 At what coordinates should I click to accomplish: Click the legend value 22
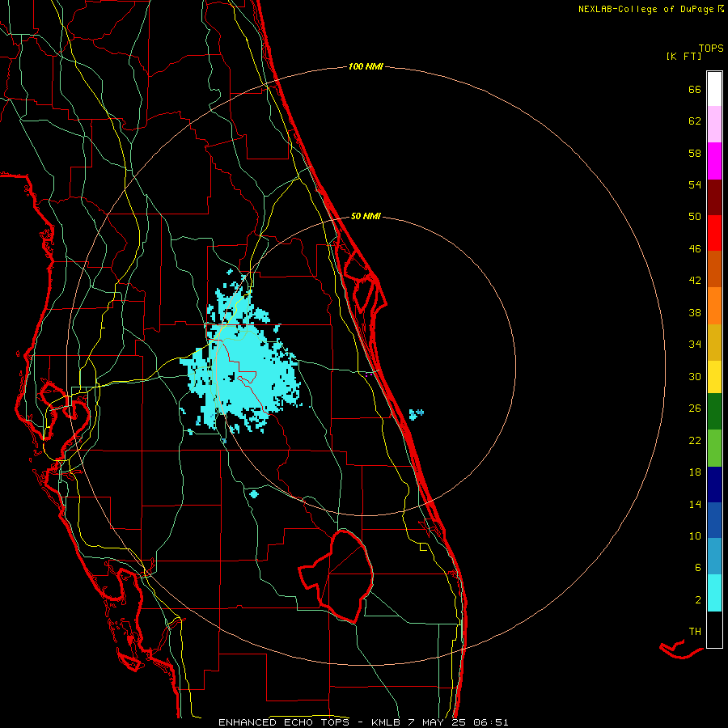pos(695,440)
